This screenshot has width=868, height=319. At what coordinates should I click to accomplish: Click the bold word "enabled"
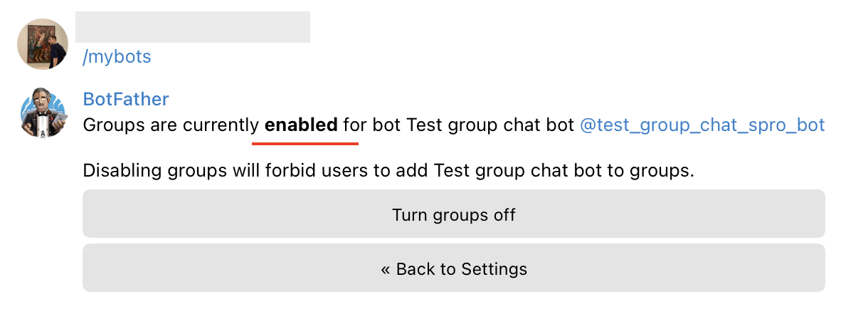(301, 125)
